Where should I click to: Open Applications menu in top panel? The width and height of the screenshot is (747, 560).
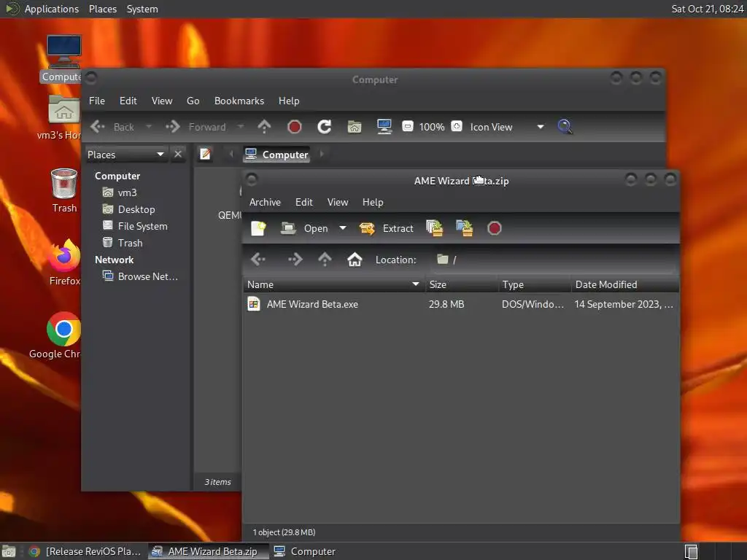click(x=52, y=9)
